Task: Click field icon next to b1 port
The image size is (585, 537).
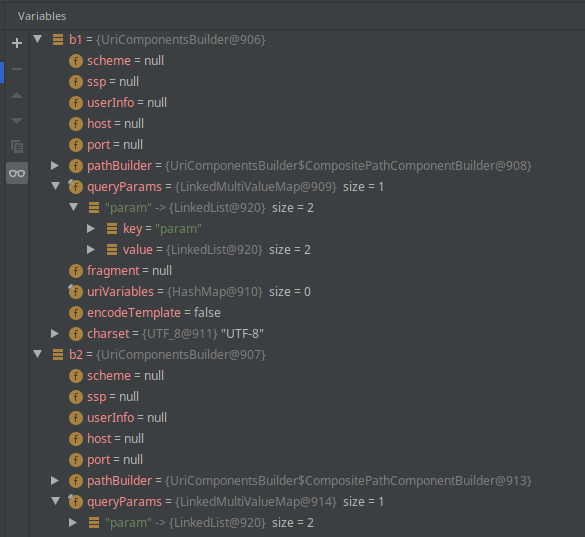Action: point(76,145)
